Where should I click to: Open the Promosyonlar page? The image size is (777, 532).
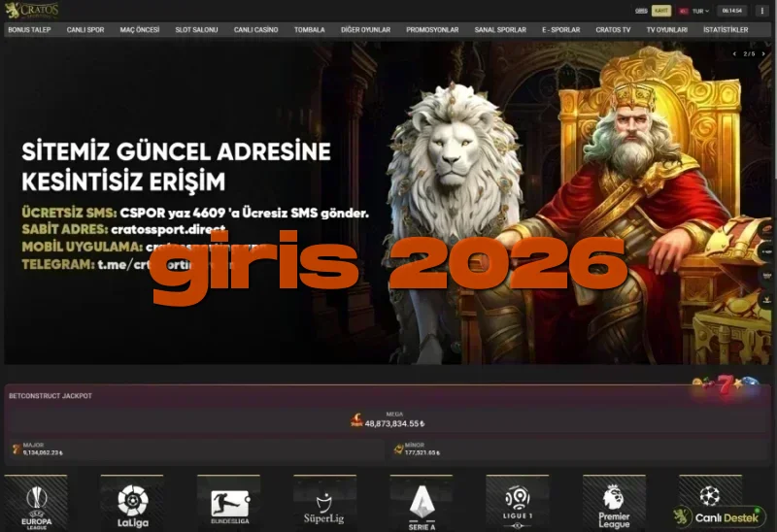pos(432,30)
